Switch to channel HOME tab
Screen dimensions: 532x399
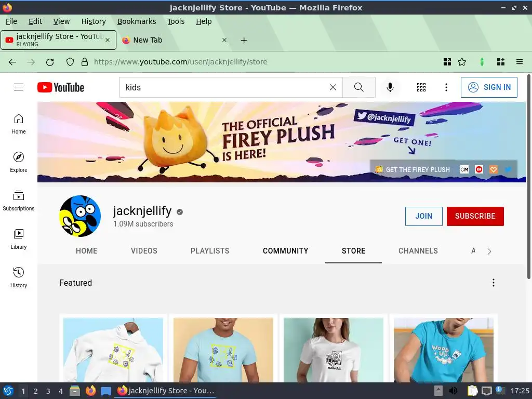87,251
